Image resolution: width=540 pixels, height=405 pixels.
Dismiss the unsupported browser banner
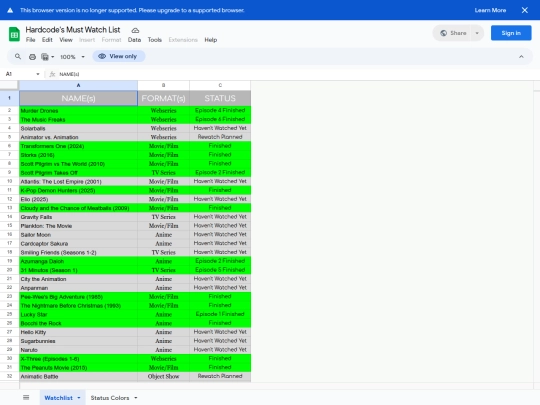tap(525, 10)
